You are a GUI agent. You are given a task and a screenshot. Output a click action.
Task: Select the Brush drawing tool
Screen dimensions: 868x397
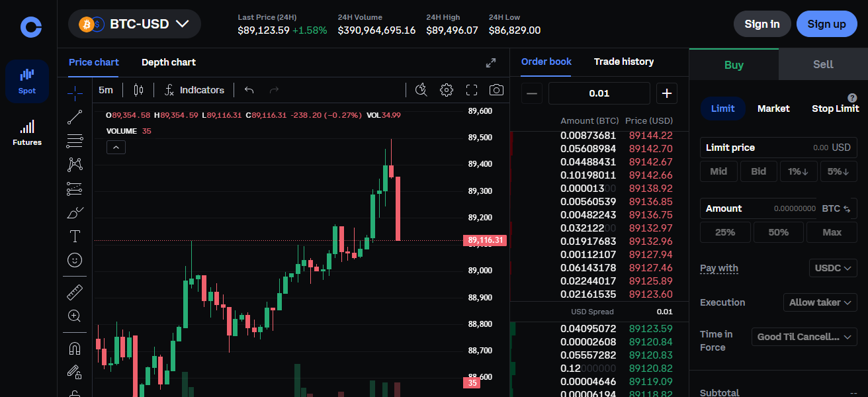coord(74,212)
